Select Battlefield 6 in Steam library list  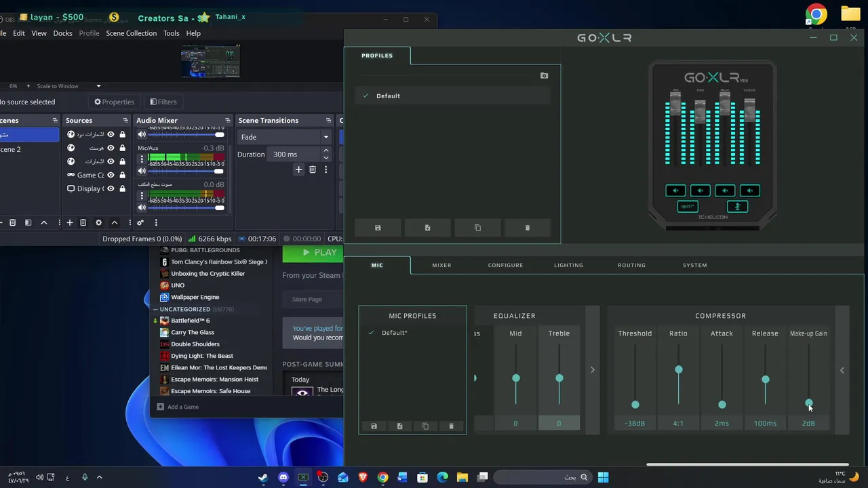(190, 321)
